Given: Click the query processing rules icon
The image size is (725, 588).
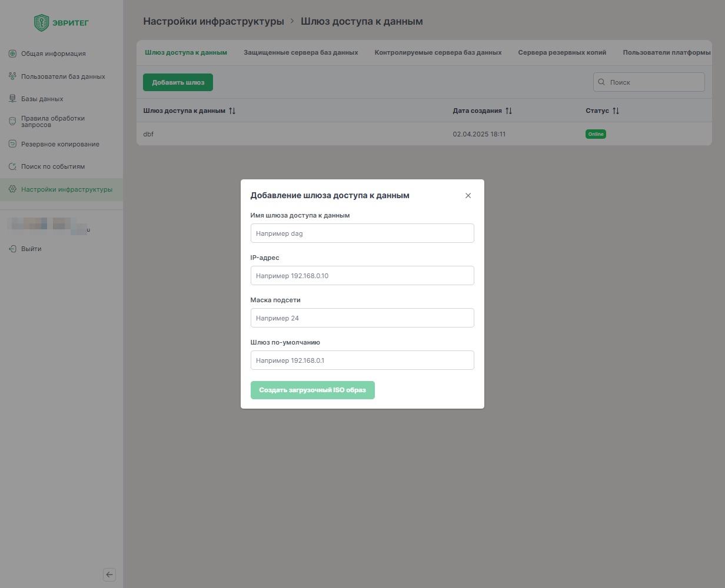Looking at the screenshot, I should [12, 121].
